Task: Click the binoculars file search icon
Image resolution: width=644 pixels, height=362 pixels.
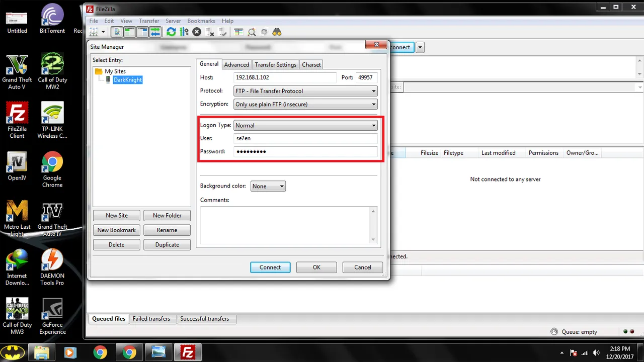Action: pyautogui.click(x=277, y=32)
